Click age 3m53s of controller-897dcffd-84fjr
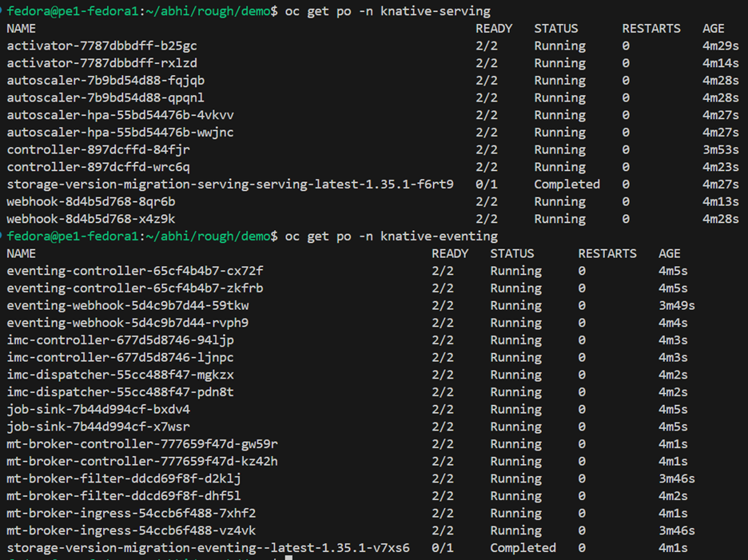 click(720, 149)
